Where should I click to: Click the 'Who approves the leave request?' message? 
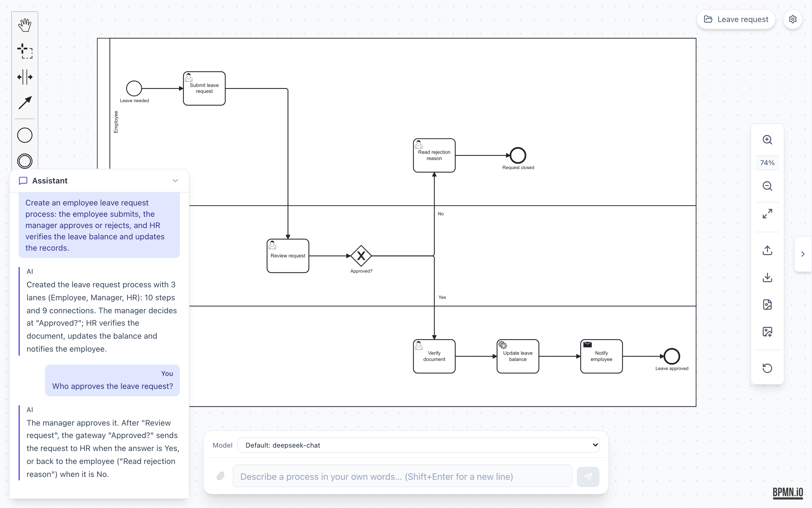(112, 386)
